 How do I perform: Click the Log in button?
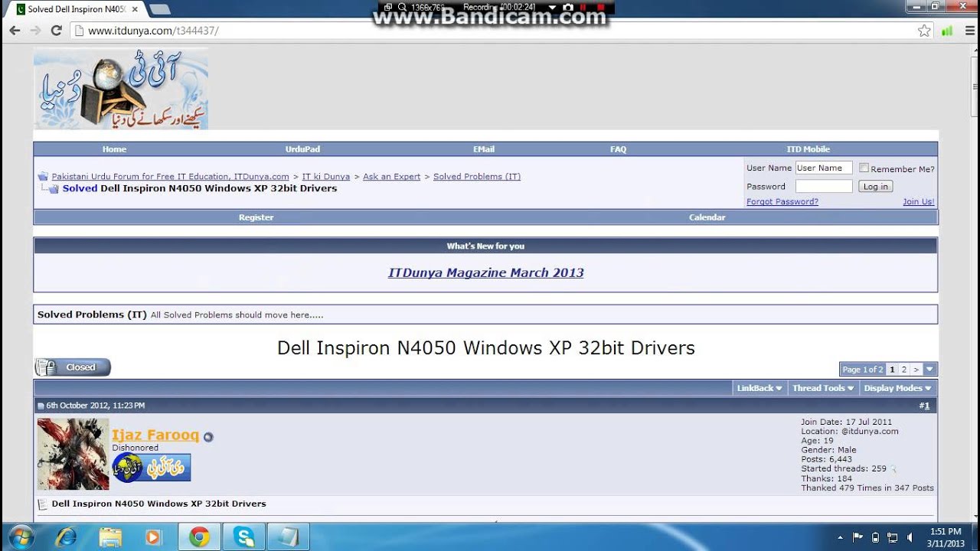coord(875,187)
